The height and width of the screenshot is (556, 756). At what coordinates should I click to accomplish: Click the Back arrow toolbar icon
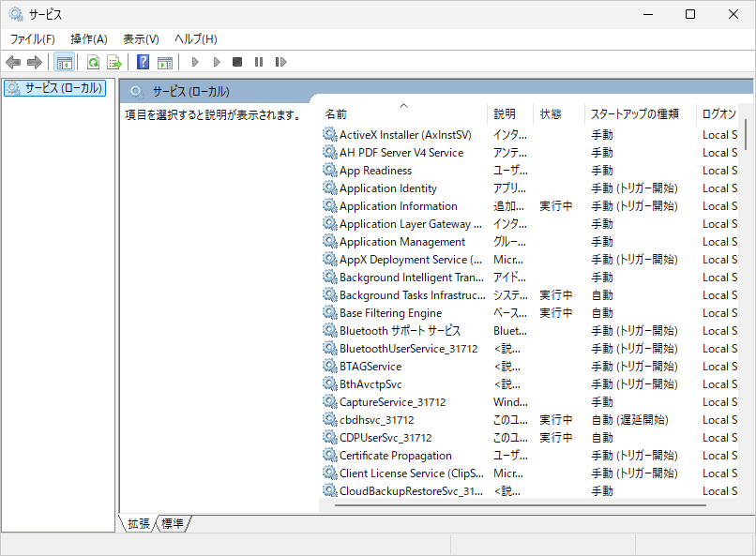pos(13,62)
